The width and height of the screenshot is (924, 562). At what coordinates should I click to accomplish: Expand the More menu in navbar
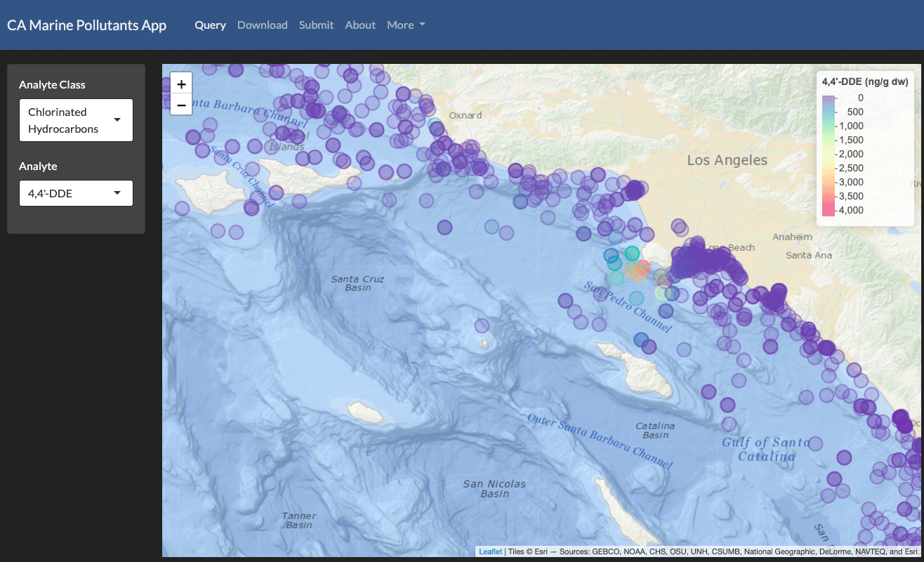406,25
